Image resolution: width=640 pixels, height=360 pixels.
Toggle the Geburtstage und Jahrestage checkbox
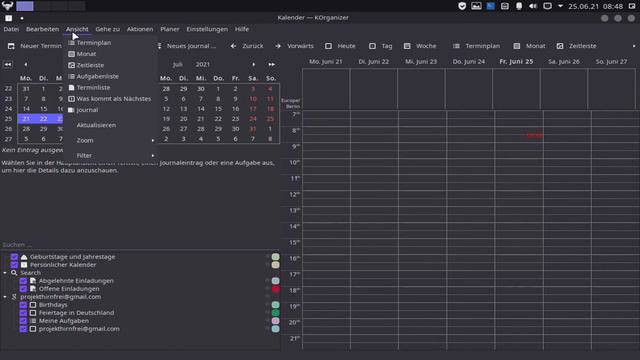pyautogui.click(x=14, y=257)
